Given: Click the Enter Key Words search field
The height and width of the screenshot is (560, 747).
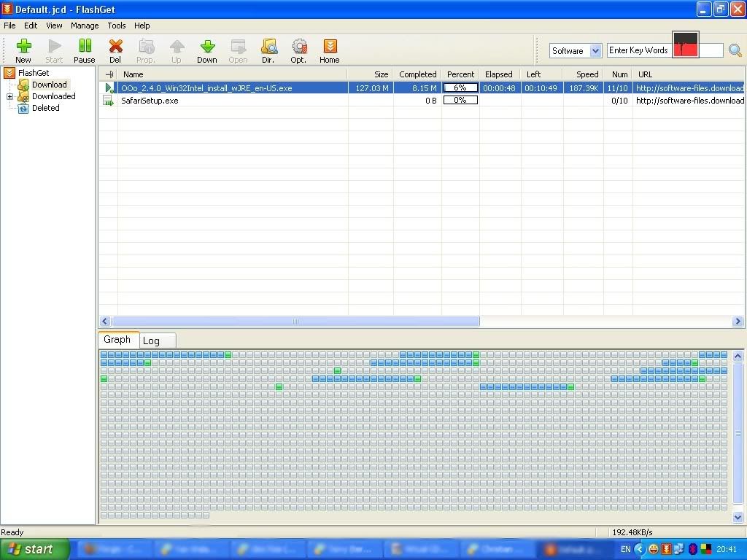Looking at the screenshot, I should (x=665, y=50).
